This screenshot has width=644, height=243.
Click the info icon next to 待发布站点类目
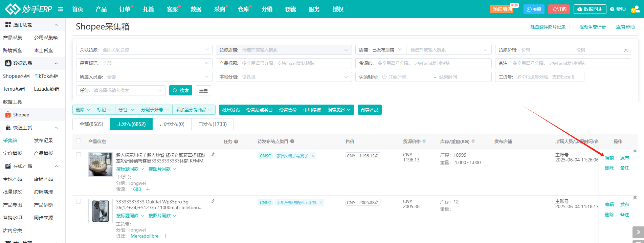point(292,141)
